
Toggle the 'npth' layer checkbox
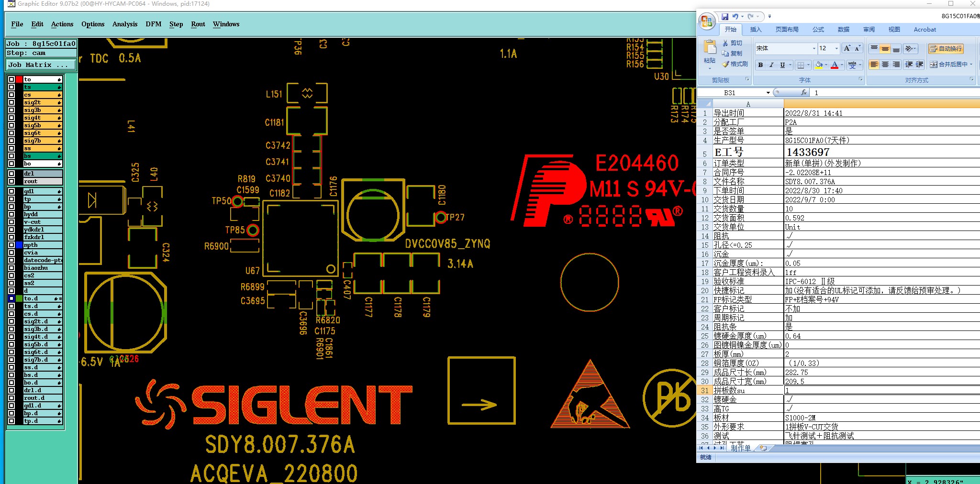11,245
